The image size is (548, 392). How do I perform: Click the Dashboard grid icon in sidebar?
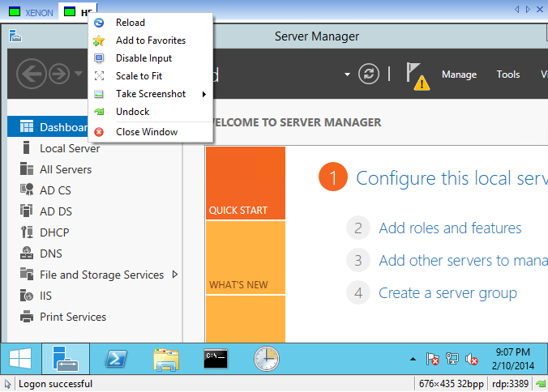tap(27, 126)
